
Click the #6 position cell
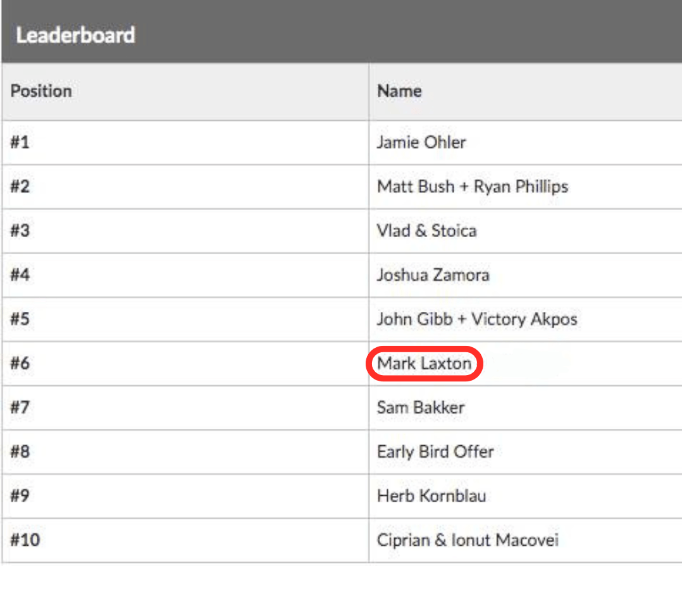pos(20,364)
